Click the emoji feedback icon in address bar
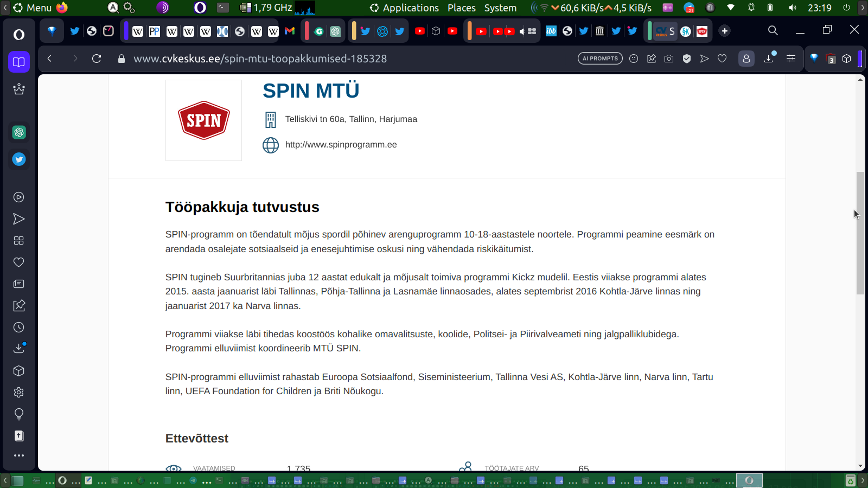 (634, 59)
